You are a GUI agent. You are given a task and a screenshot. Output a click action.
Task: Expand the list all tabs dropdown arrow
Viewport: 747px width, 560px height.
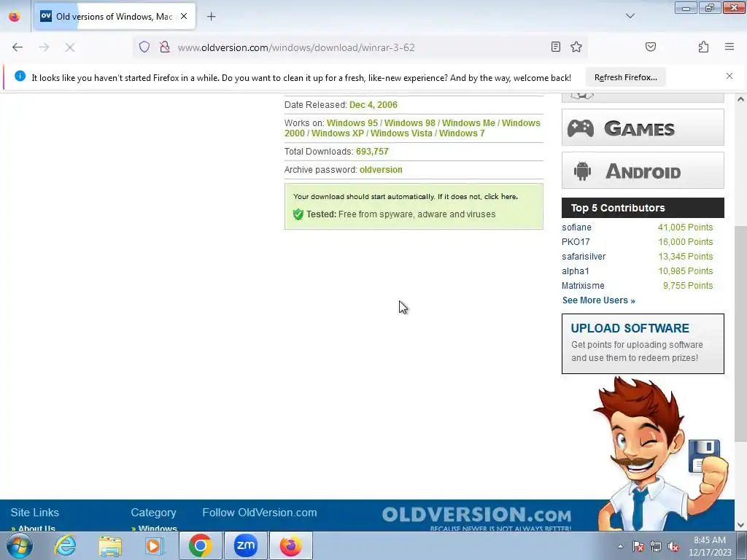[x=630, y=16]
